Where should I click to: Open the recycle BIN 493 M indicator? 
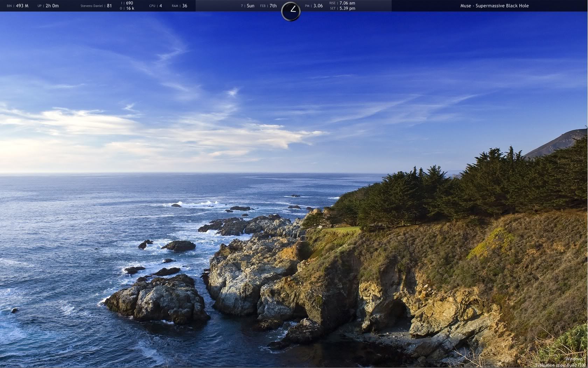pyautogui.click(x=22, y=6)
